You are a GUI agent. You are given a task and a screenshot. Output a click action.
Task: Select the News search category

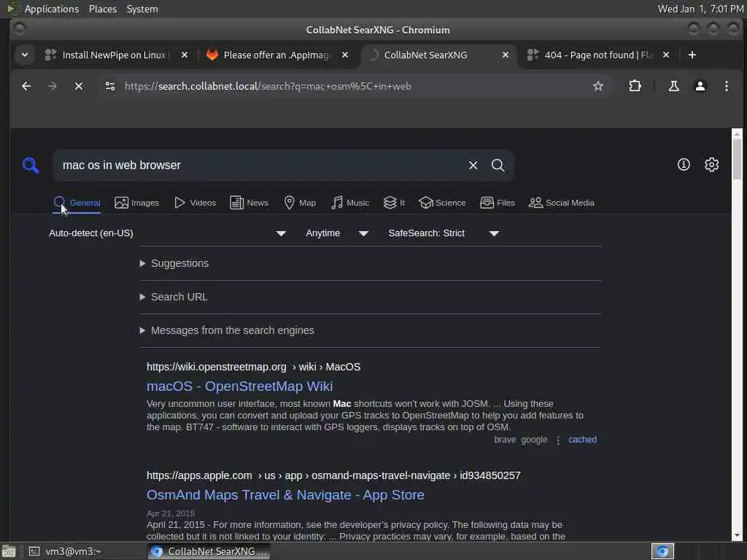(249, 203)
